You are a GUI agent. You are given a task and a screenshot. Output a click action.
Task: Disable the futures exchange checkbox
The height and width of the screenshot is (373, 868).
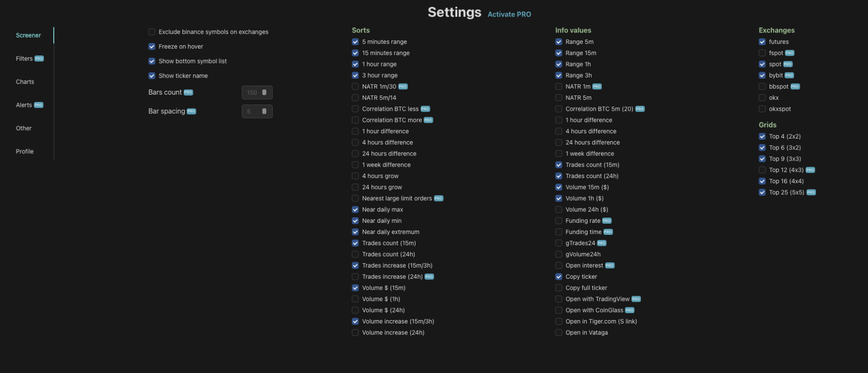click(x=762, y=42)
